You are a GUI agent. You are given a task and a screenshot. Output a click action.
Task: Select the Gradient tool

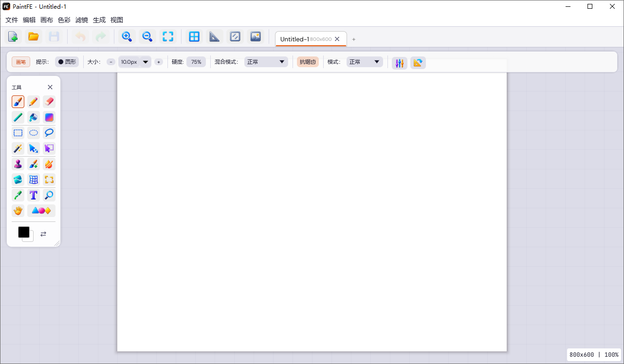point(49,117)
